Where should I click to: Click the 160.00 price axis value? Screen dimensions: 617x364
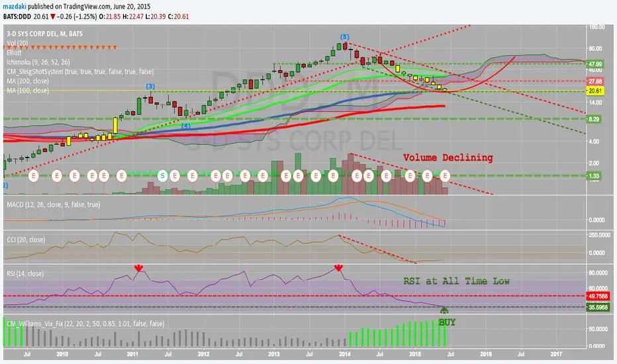coord(596,26)
